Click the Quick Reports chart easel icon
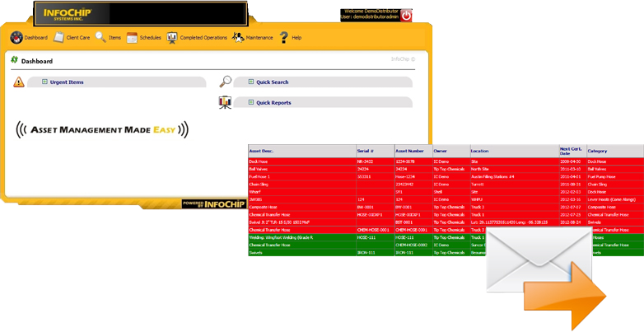Image resolution: width=644 pixels, height=332 pixels. tap(225, 102)
